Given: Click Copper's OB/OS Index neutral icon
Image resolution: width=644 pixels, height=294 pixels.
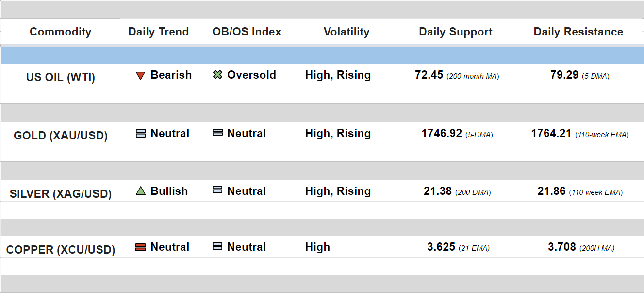Looking at the screenshot, I should point(217,246).
